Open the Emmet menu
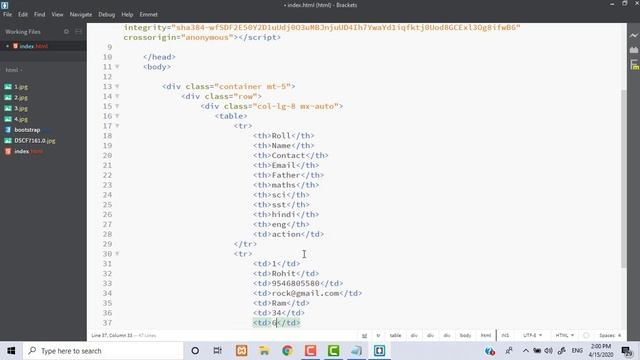The image size is (640, 360). 149,14
